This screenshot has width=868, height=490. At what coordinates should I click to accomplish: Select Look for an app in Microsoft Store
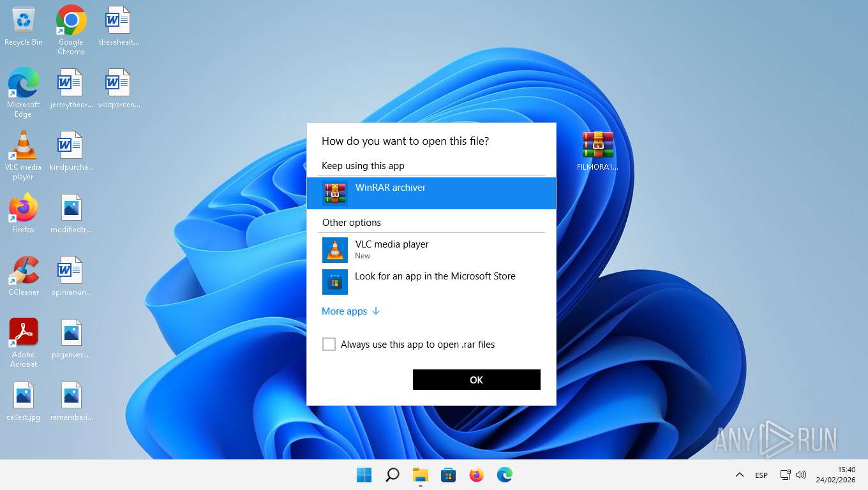pos(431,281)
